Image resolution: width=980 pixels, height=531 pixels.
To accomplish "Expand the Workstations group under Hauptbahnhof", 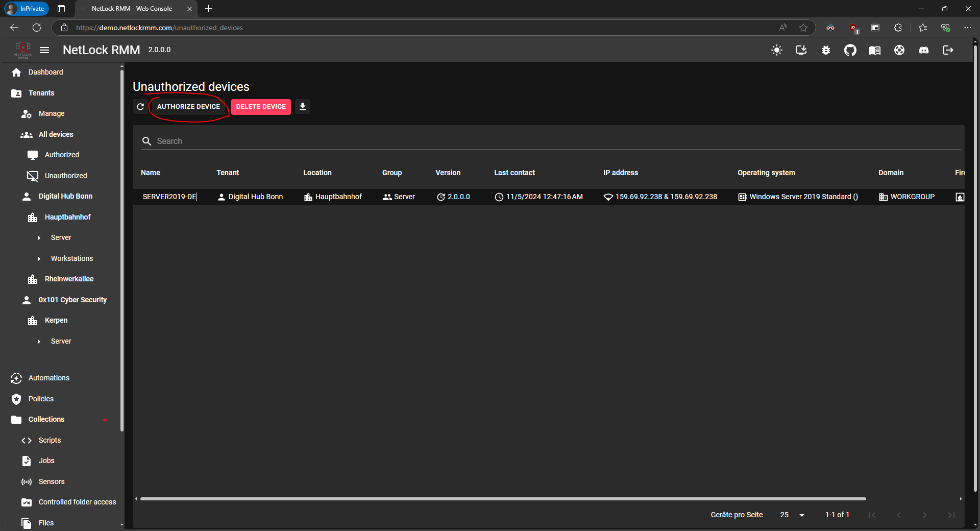I will pyautogui.click(x=39, y=258).
